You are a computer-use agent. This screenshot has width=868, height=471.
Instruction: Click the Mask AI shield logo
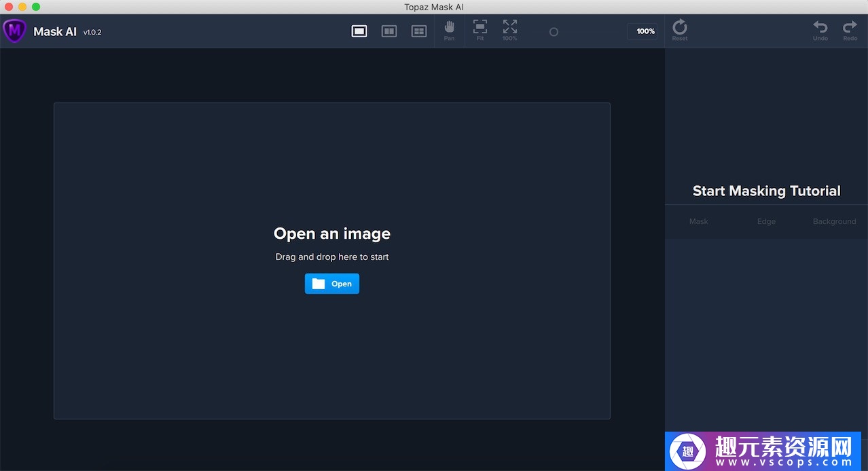(14, 31)
